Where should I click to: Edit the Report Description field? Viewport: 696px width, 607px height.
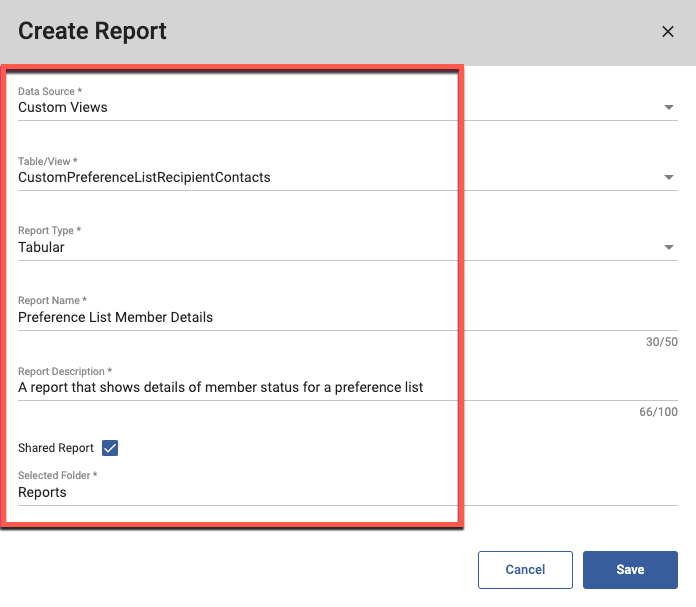pos(348,387)
